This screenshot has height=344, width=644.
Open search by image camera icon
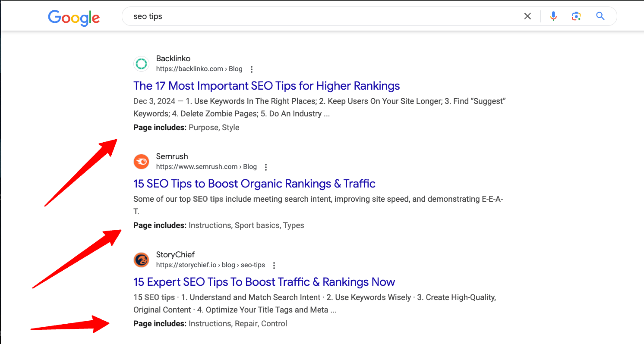click(x=576, y=16)
